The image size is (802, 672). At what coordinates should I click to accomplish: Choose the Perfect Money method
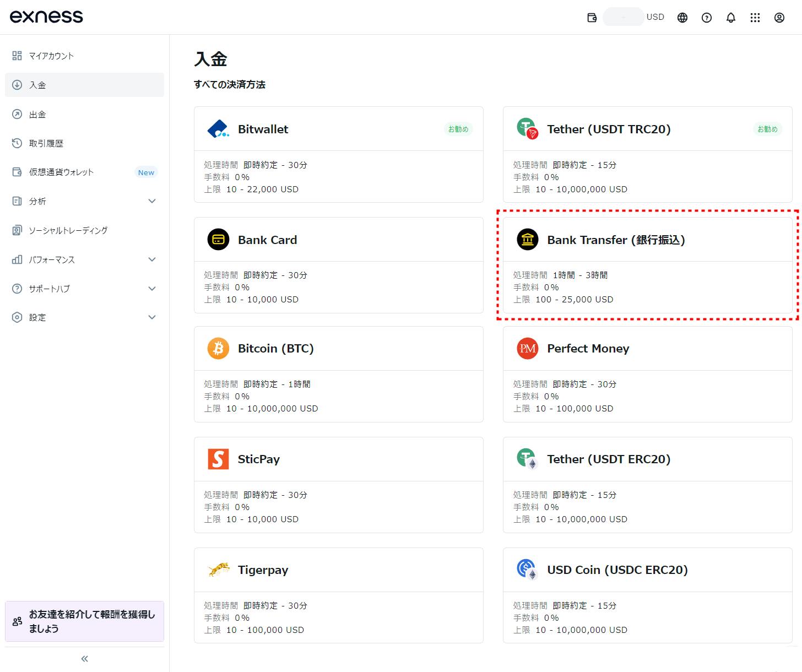click(648, 374)
